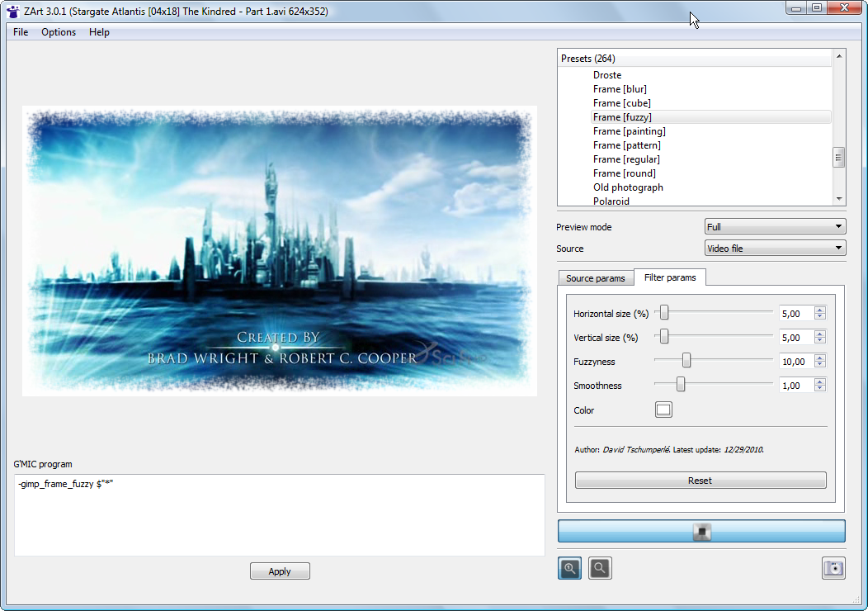The height and width of the screenshot is (611, 868).
Task: Click presets list scroll down arrow
Action: 839,199
